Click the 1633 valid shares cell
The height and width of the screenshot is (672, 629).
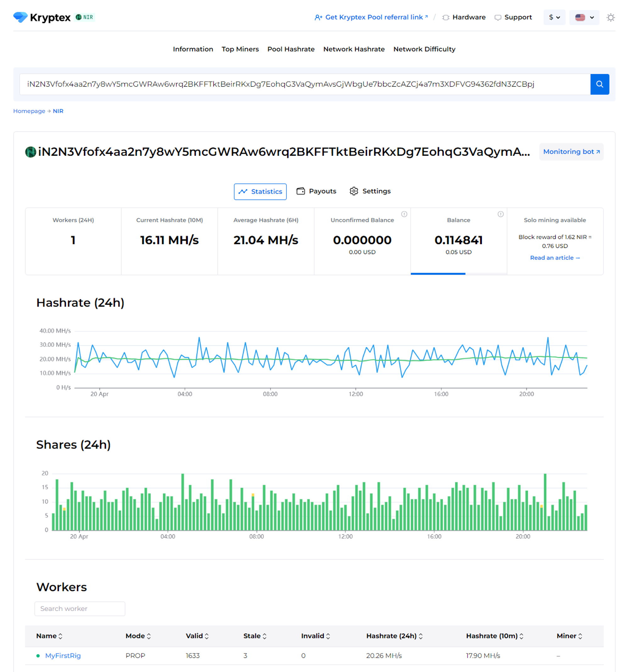click(x=192, y=655)
